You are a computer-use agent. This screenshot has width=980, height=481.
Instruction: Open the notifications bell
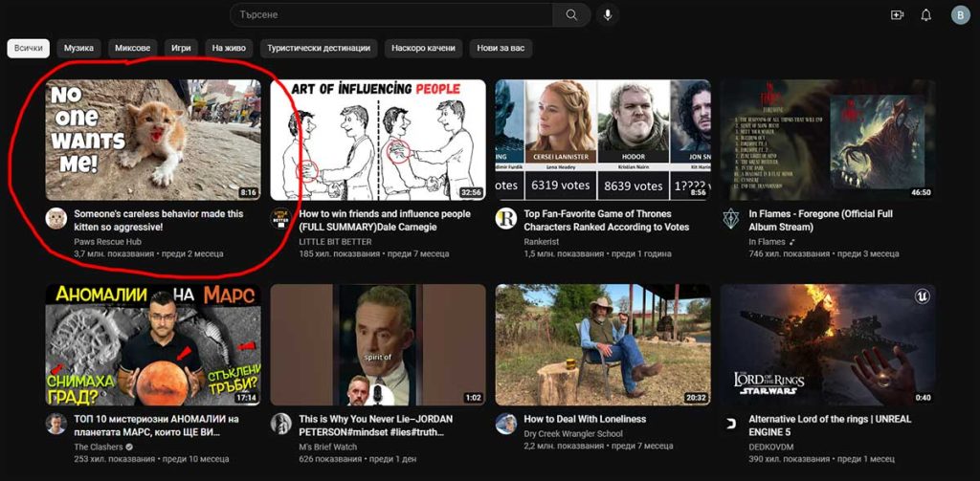coord(925,15)
